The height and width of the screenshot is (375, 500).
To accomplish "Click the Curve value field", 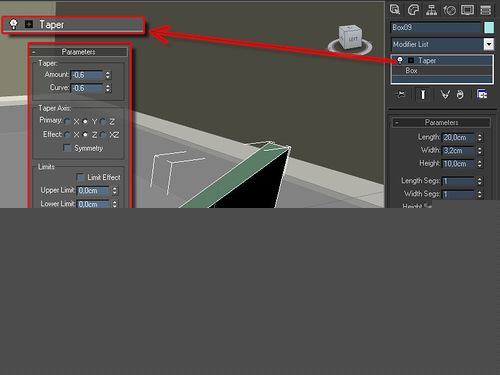I will click(x=87, y=88).
